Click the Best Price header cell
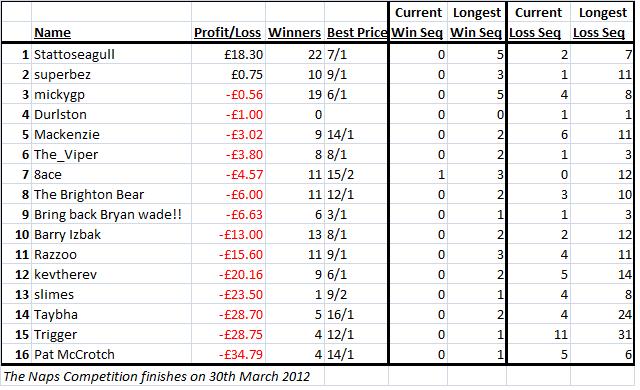The height and width of the screenshot is (390, 640). 357,32
